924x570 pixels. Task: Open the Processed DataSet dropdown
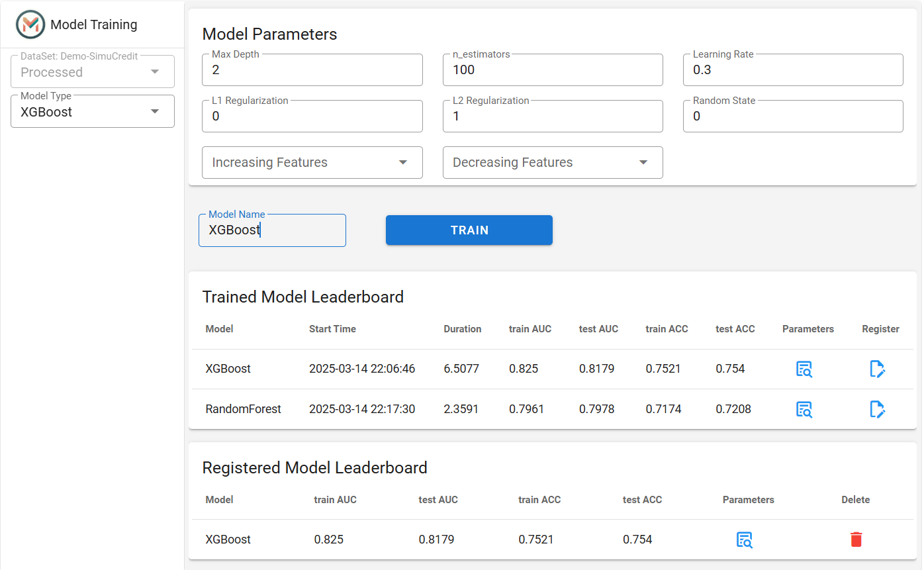pos(93,71)
